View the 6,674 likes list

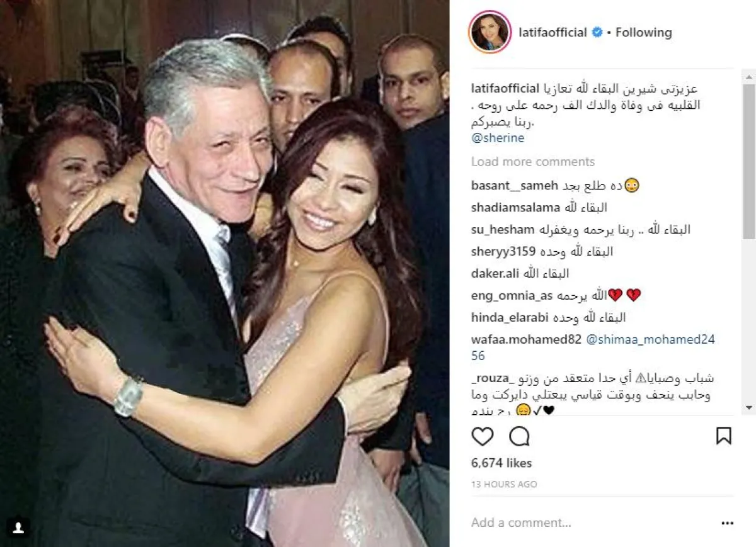(x=501, y=463)
